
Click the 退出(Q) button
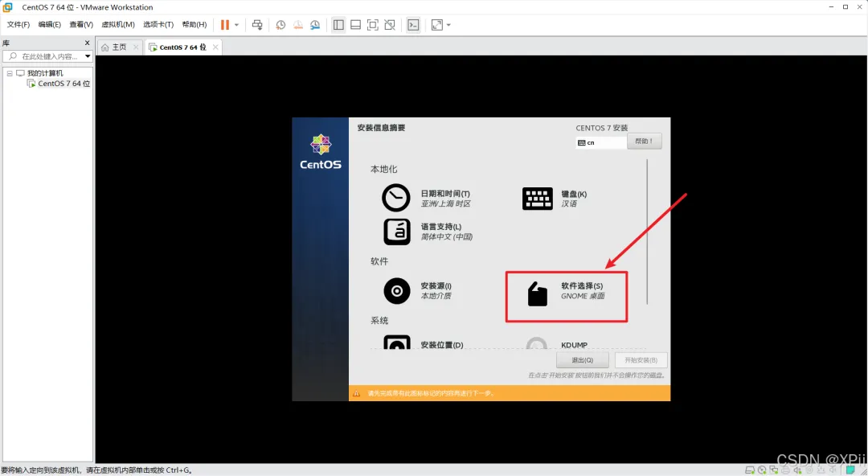coord(583,360)
